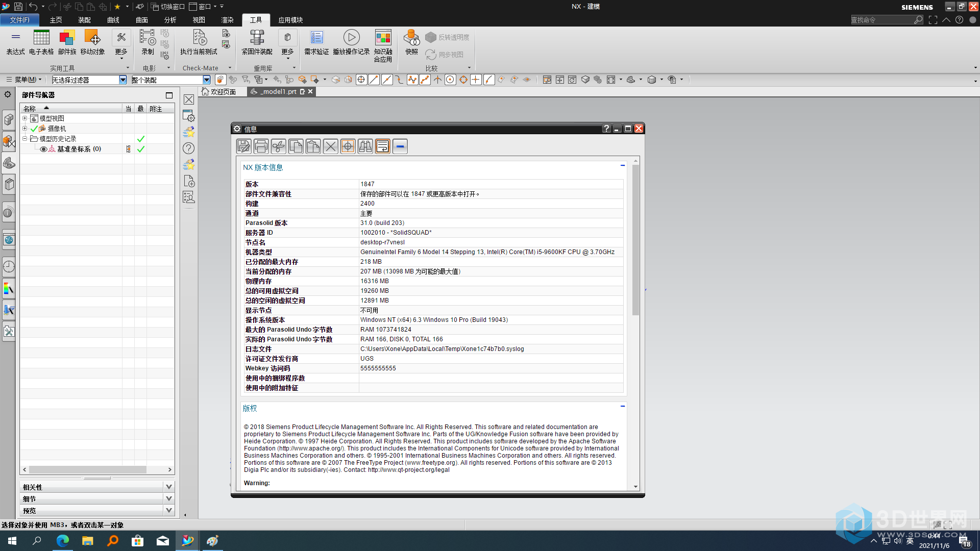Click the Part Navigator horizontal scrollbar

click(88, 469)
